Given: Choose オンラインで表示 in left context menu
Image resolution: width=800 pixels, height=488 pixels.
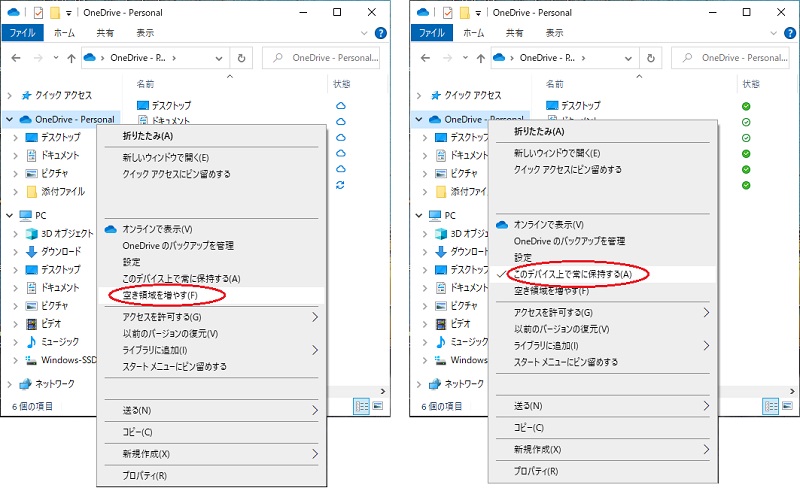Looking at the screenshot, I should (x=157, y=229).
